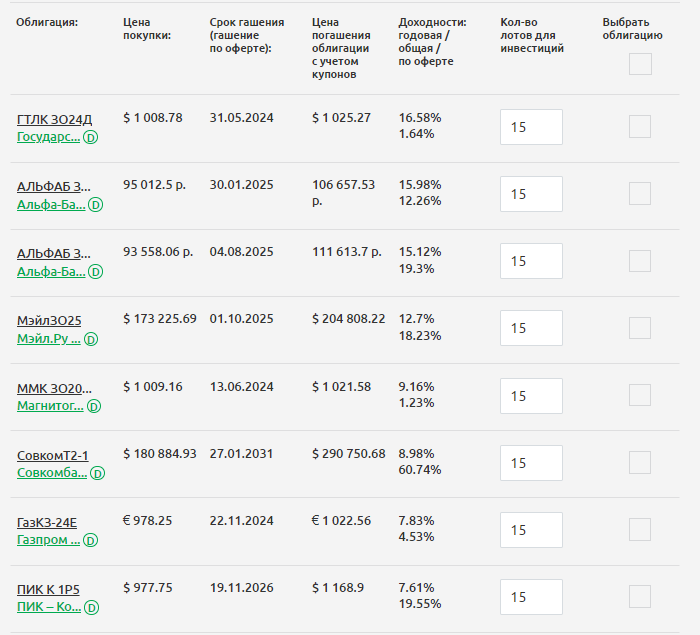Click the D icon next to Газпром
Screen dimensions: 700x635
91,541
